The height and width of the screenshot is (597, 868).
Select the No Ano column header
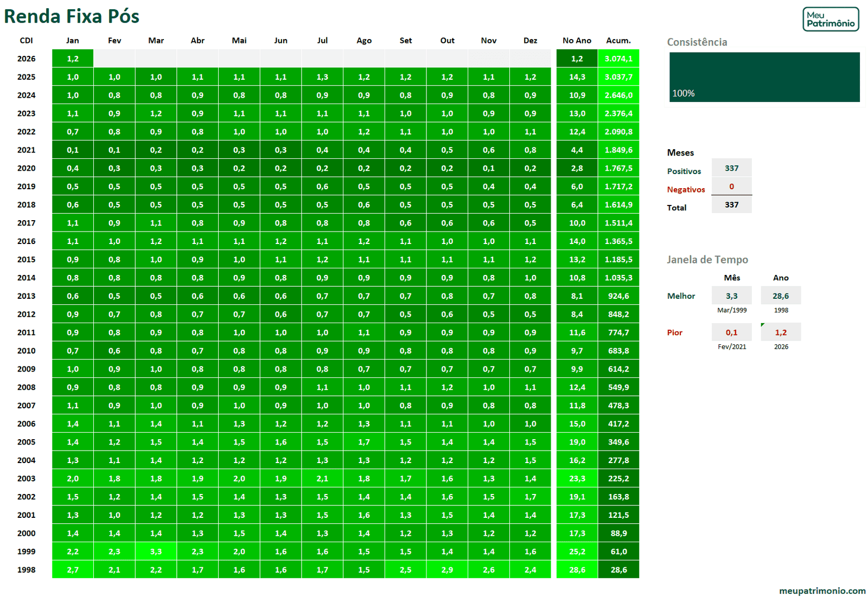point(577,41)
